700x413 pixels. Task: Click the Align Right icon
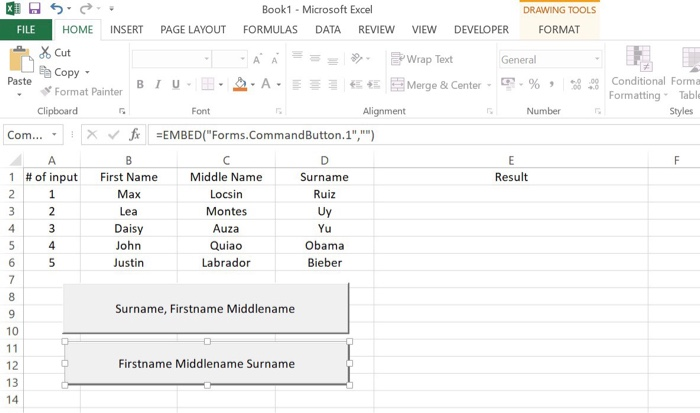click(x=333, y=84)
